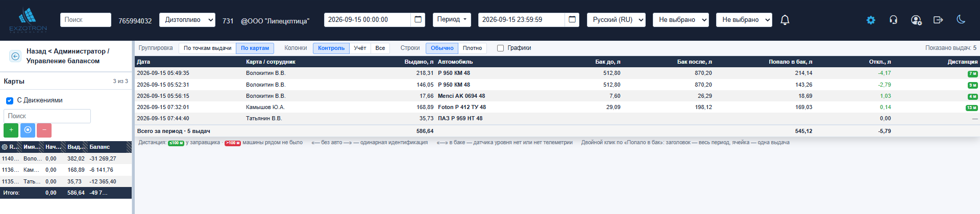Viewport: 980px width, 214px height.
Task: Click the start datetime 2026-09-15 00:00:00 field
Action: pyautogui.click(x=367, y=20)
